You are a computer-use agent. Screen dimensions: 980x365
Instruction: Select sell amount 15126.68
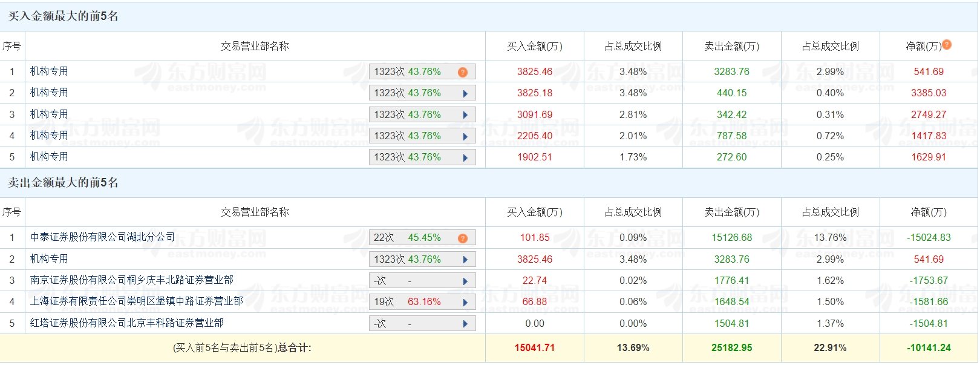click(x=732, y=237)
